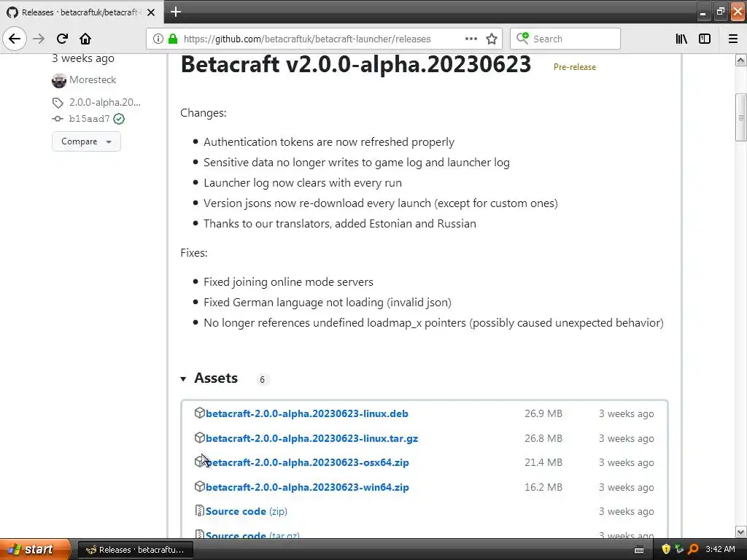Reload the current page
The width and height of the screenshot is (747, 560).
[62, 39]
